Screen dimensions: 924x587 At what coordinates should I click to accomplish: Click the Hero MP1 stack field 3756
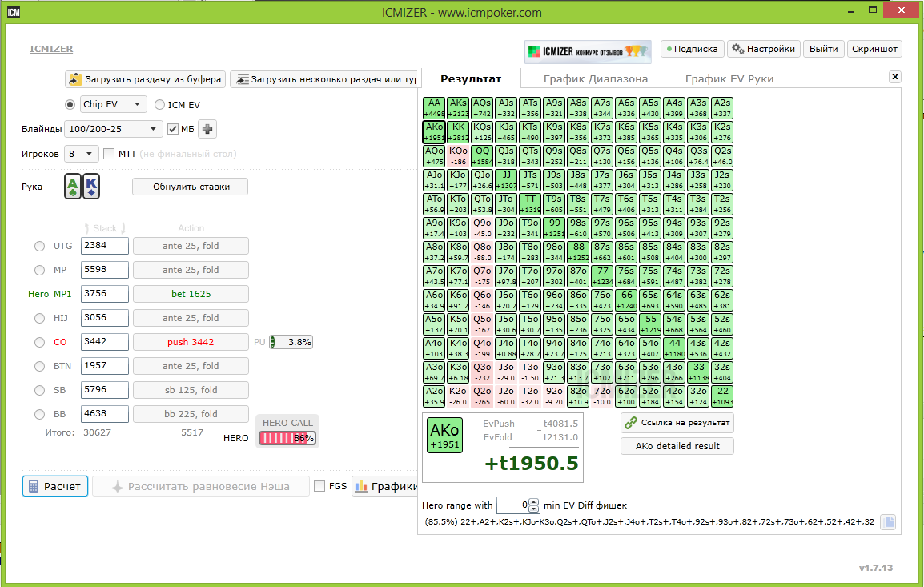point(105,294)
